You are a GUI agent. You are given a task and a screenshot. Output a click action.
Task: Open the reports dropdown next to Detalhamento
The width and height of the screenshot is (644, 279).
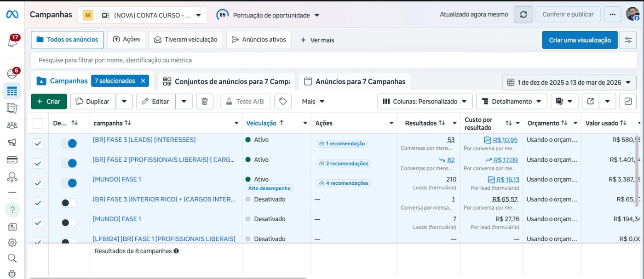(x=564, y=101)
